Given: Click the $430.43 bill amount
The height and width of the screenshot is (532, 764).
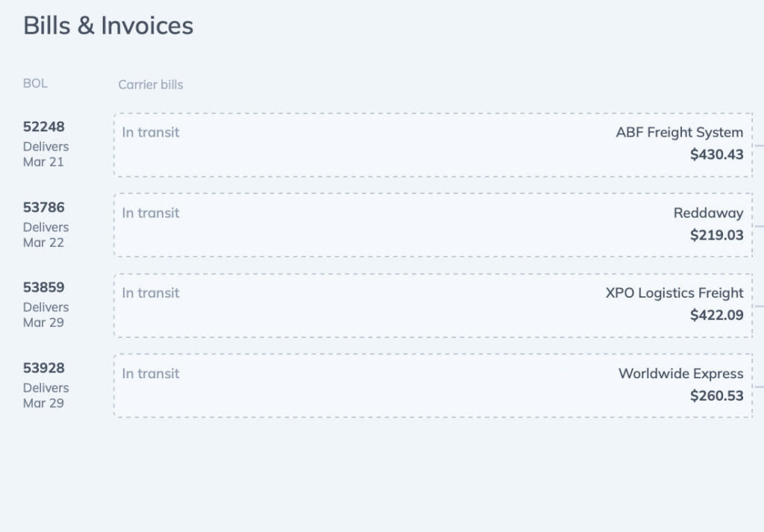Looking at the screenshot, I should (716, 154).
